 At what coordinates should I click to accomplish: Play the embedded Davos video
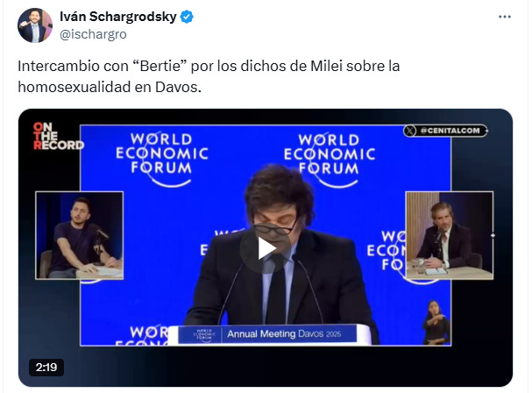click(266, 248)
